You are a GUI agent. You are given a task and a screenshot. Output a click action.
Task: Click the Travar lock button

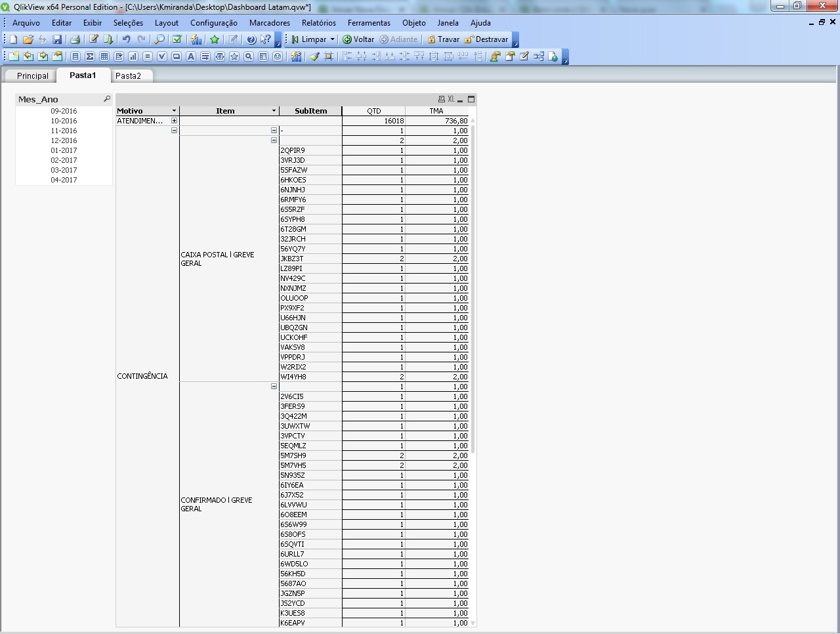coord(443,39)
